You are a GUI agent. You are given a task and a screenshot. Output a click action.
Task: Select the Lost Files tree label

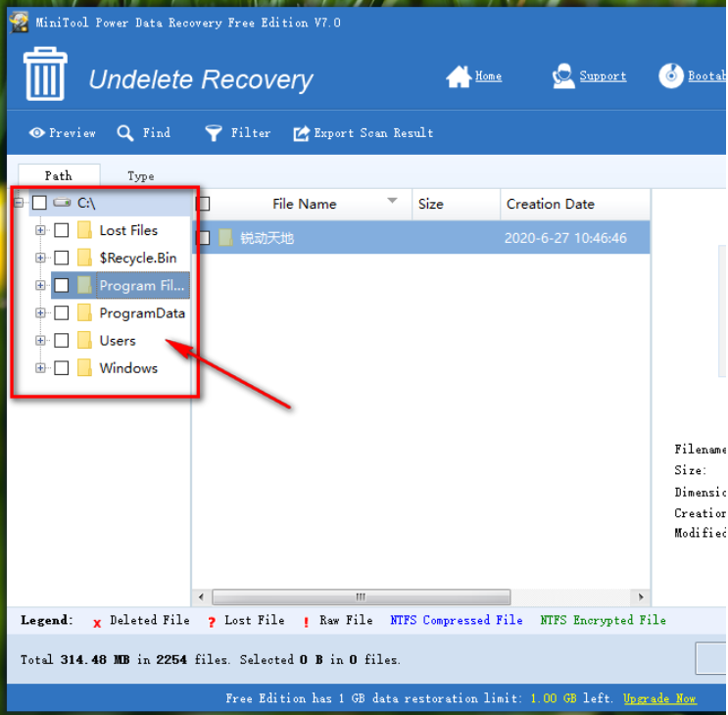pos(128,230)
